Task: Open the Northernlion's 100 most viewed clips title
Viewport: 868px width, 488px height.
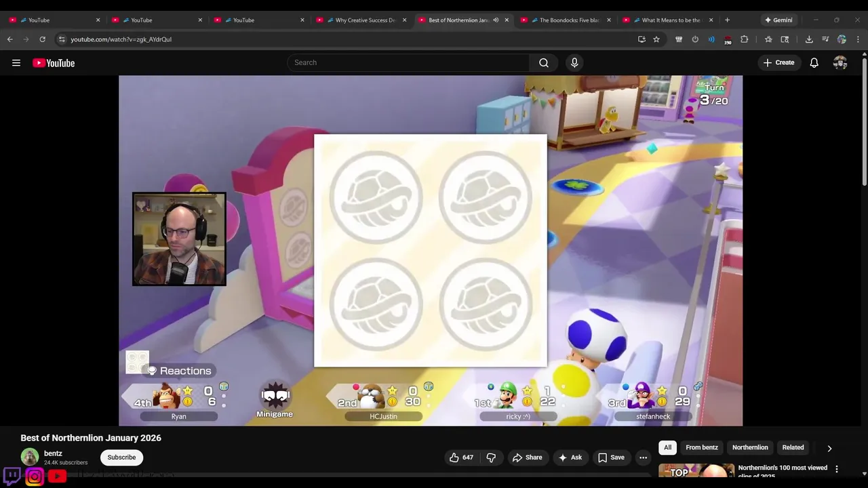Action: (x=783, y=470)
